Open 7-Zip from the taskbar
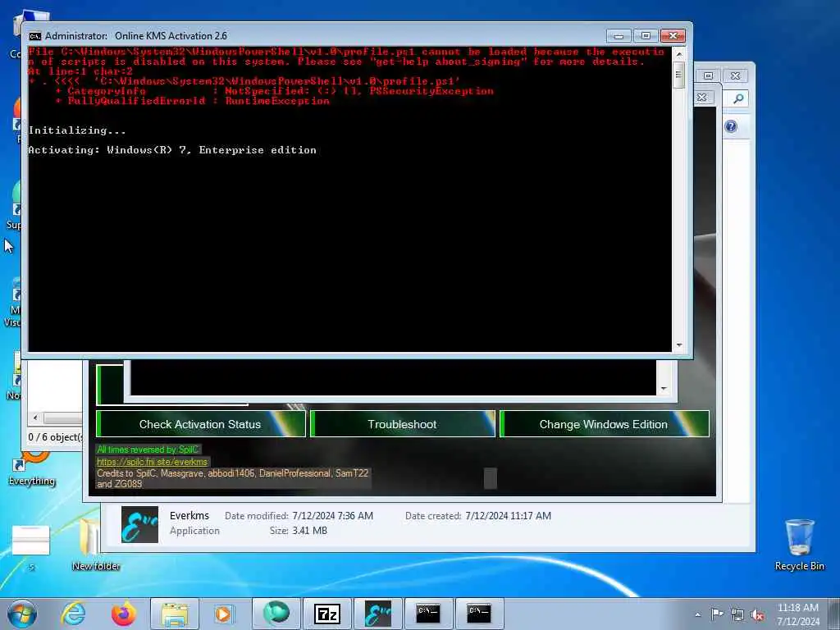 coord(326,614)
